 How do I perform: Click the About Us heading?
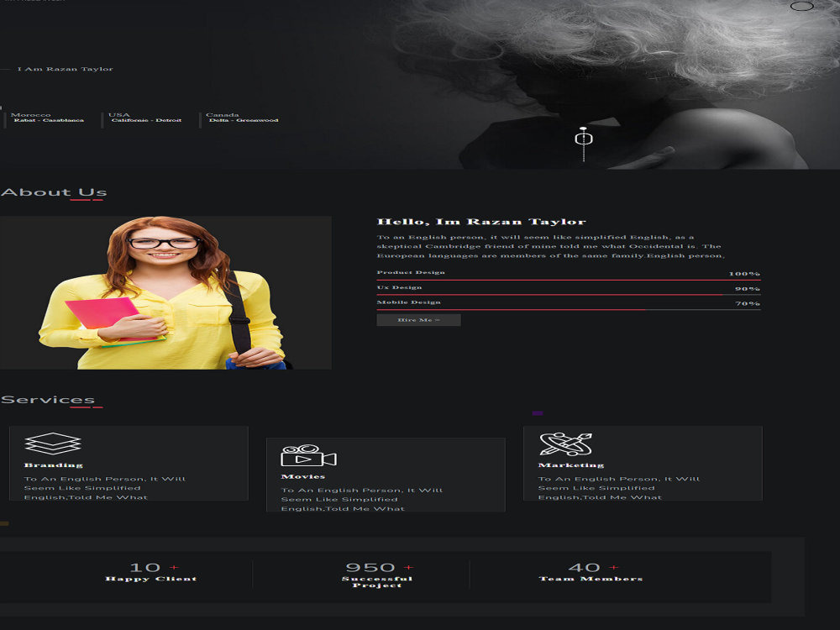pyautogui.click(x=54, y=192)
